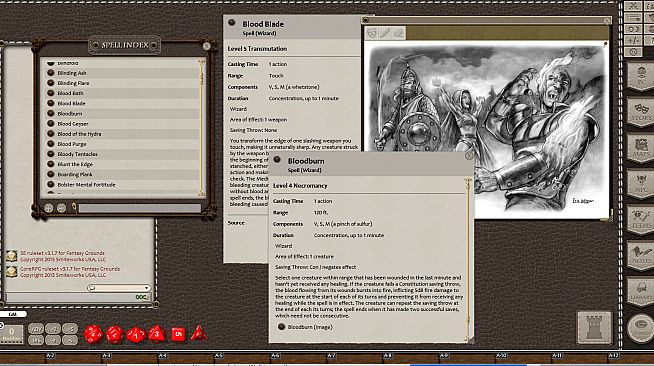Pick up the red d4 pyramid die
This screenshot has width=654, height=366.
pyautogui.click(x=199, y=333)
